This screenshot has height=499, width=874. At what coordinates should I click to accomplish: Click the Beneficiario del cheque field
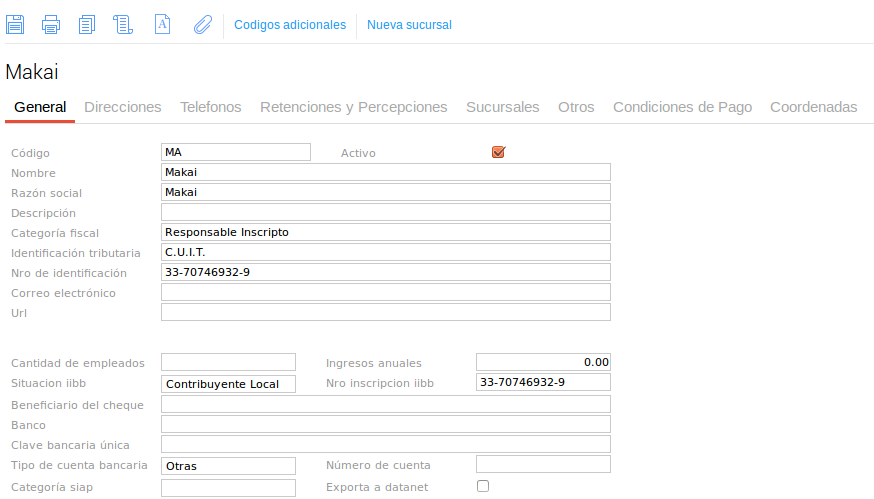coord(386,404)
